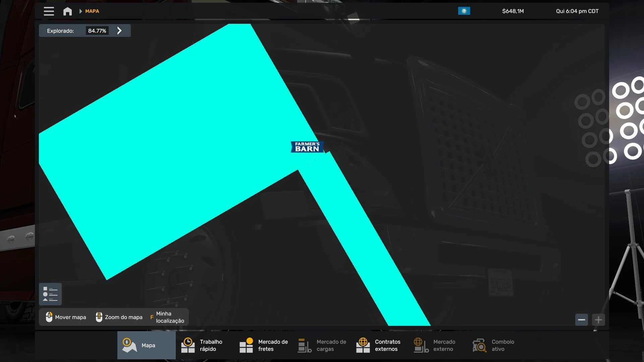Viewport: 644px width, 362px height.
Task: Open the Mercado de cargas icon
Action: 305,345
